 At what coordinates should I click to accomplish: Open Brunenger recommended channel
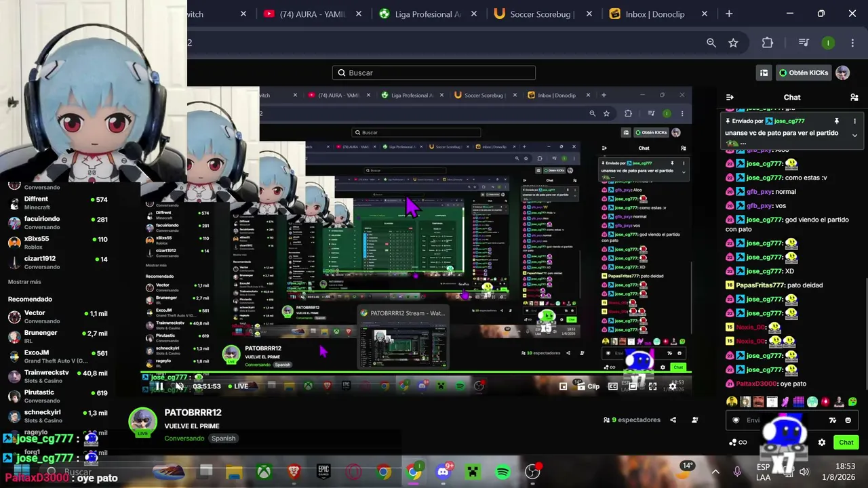click(x=58, y=337)
